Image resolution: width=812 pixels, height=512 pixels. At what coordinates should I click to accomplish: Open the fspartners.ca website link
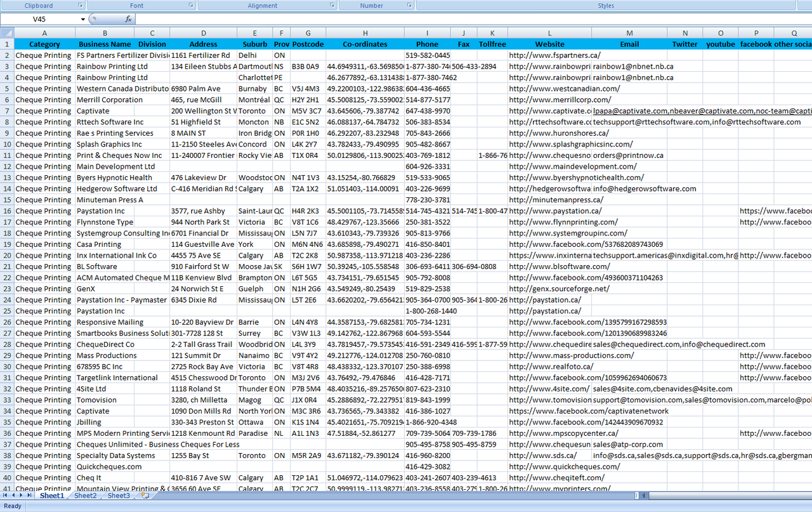click(x=554, y=55)
